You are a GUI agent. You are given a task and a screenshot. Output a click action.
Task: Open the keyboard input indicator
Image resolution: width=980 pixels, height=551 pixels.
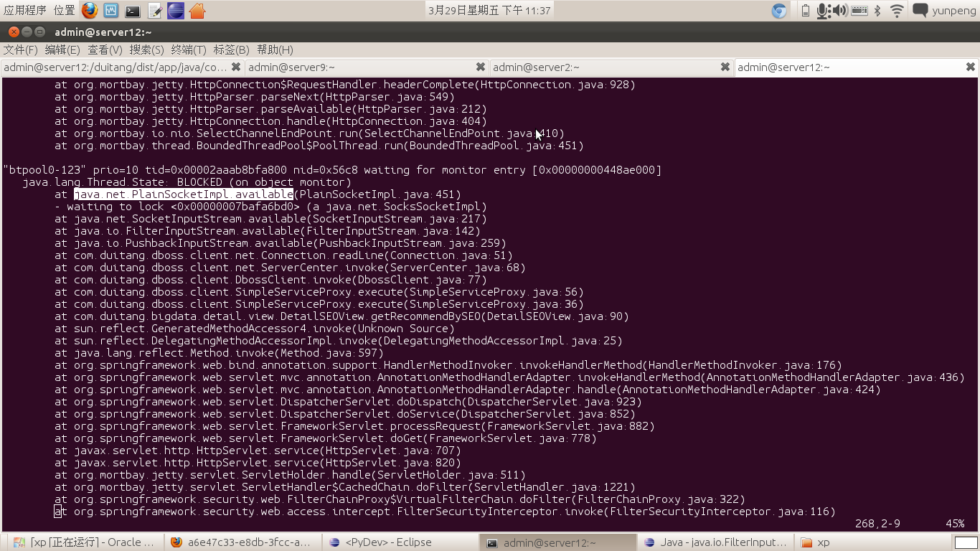point(859,11)
